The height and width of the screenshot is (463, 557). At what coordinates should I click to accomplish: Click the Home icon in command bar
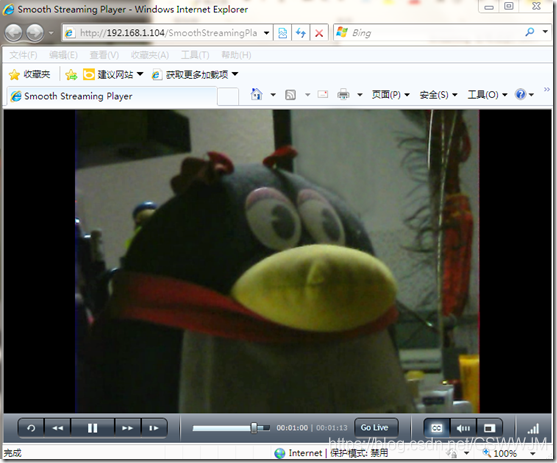pyautogui.click(x=256, y=95)
